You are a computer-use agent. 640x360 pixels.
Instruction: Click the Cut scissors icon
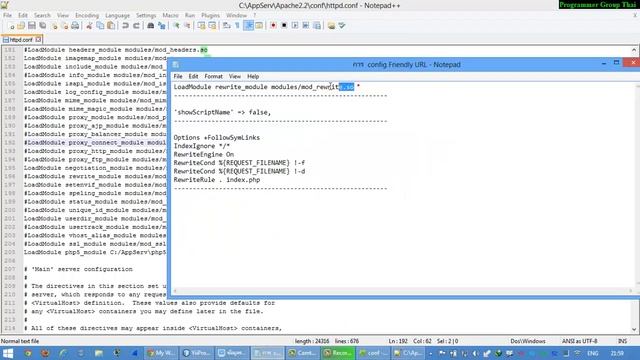click(89, 26)
